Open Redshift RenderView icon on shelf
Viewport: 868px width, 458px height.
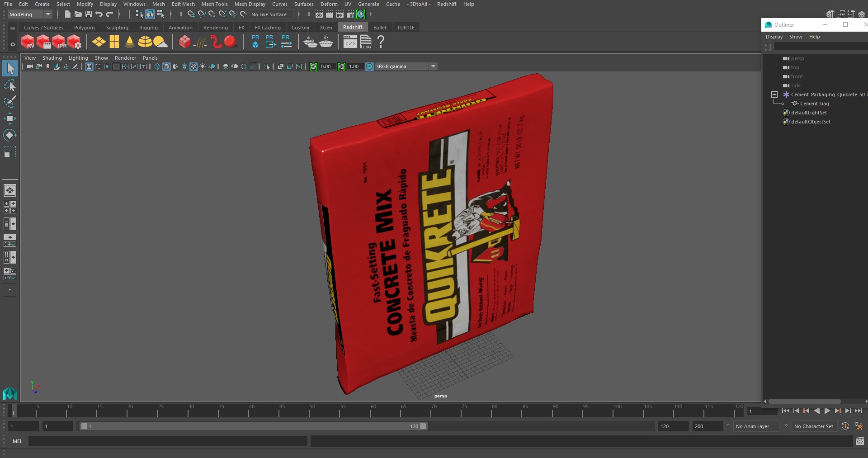tap(28, 42)
